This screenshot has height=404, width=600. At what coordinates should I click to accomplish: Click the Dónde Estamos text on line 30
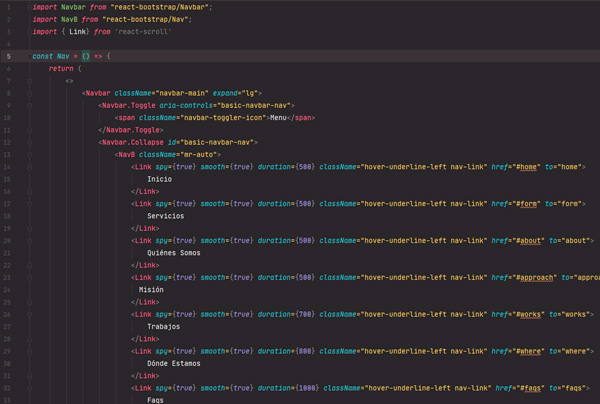tap(174, 363)
